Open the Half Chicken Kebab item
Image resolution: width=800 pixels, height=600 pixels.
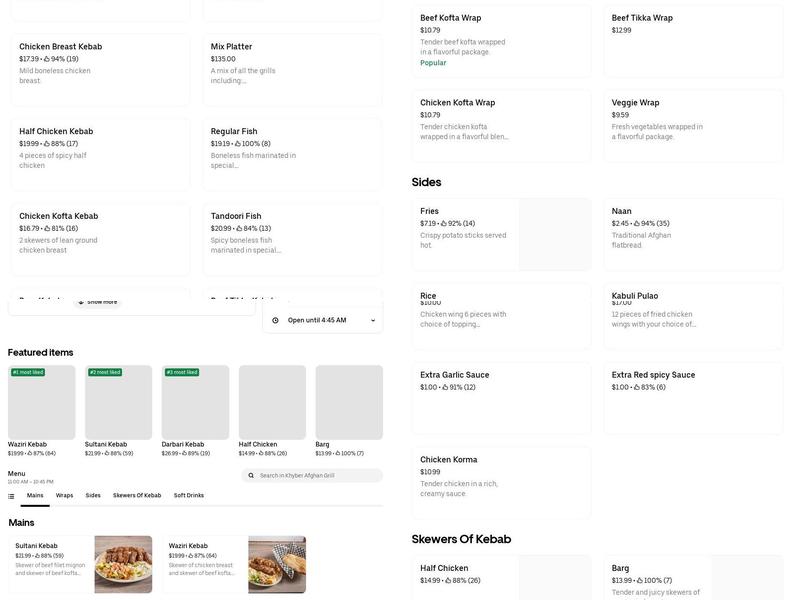pos(100,155)
